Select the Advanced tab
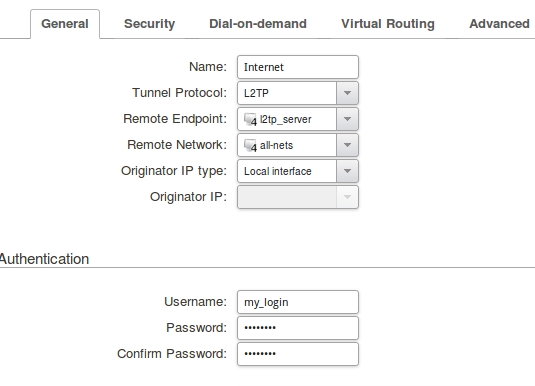Screen dimensions: 535x386 pyautogui.click(x=500, y=24)
